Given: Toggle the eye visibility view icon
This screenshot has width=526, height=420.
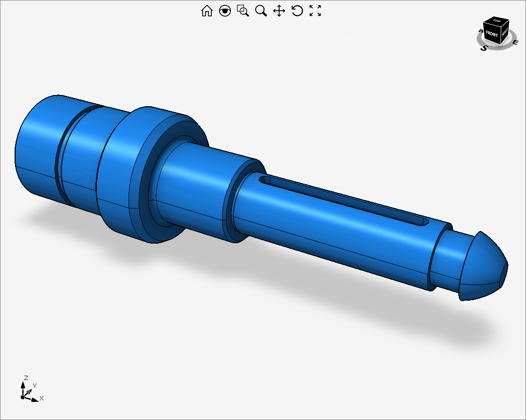Looking at the screenshot, I should tap(225, 11).
